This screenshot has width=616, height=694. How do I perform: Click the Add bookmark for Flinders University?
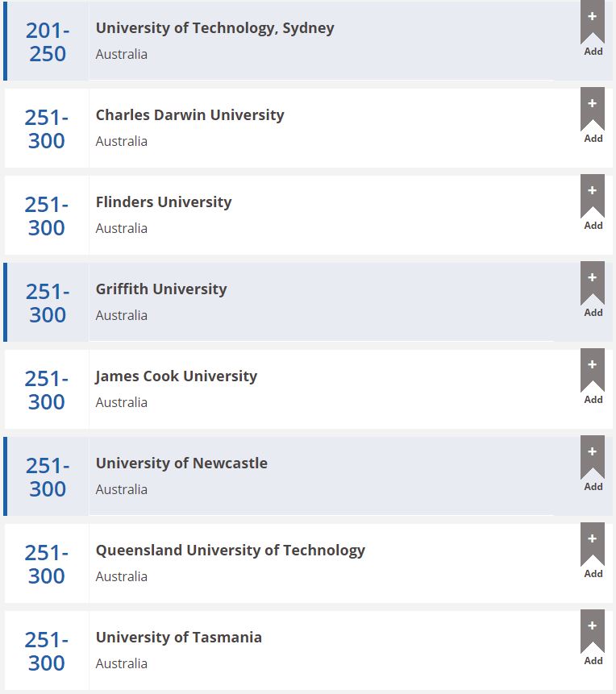pos(593,198)
